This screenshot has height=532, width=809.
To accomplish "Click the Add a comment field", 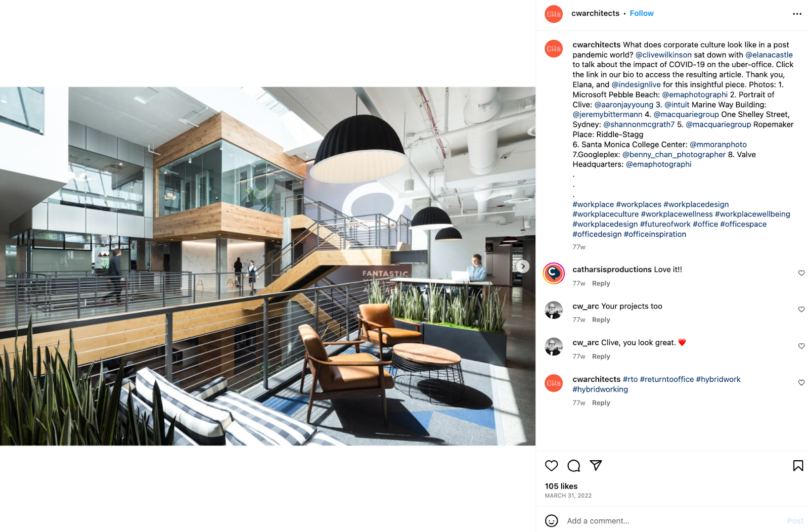I will (x=672, y=521).
